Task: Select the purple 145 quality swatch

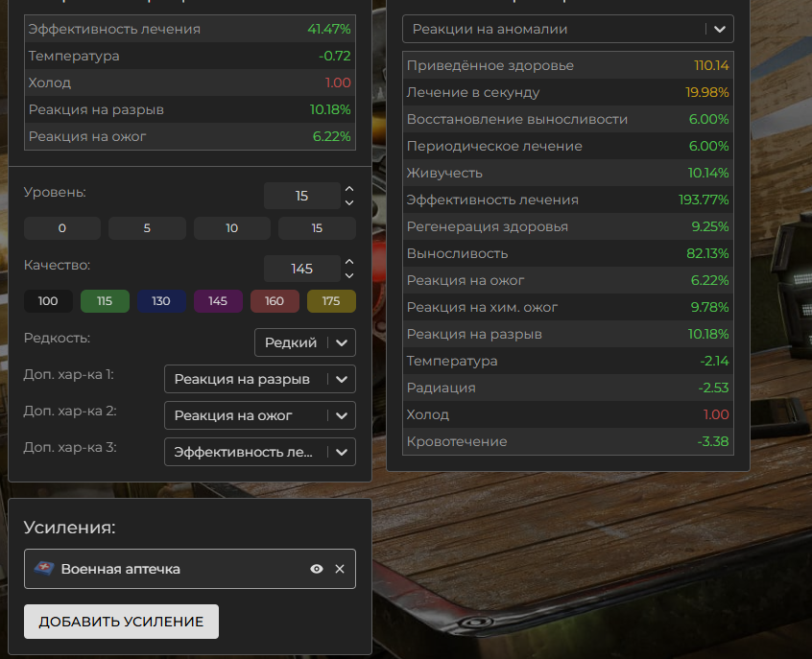Action: [x=218, y=301]
